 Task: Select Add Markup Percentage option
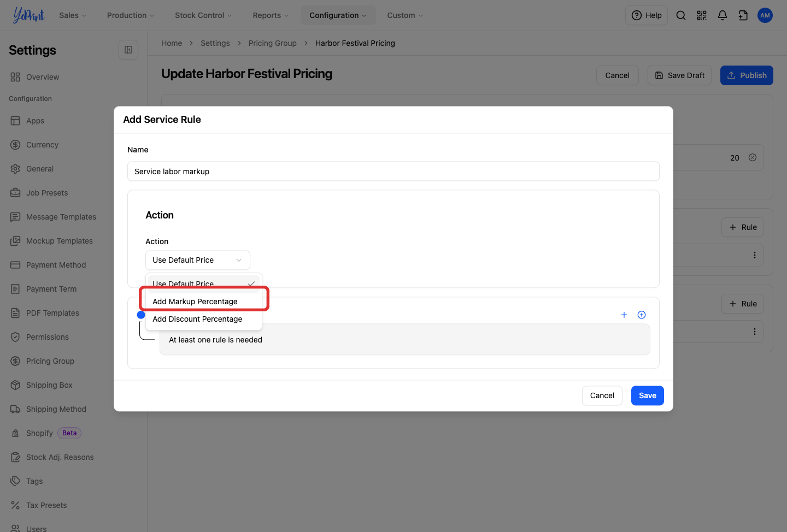204,302
